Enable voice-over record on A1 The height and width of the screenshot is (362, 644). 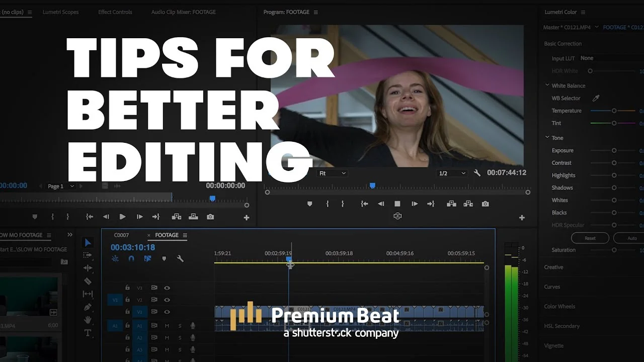click(x=192, y=325)
